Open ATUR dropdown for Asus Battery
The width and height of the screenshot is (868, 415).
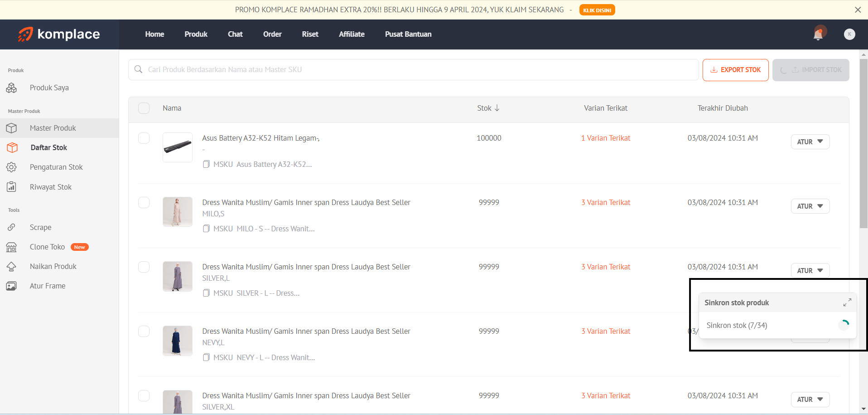[x=810, y=142]
